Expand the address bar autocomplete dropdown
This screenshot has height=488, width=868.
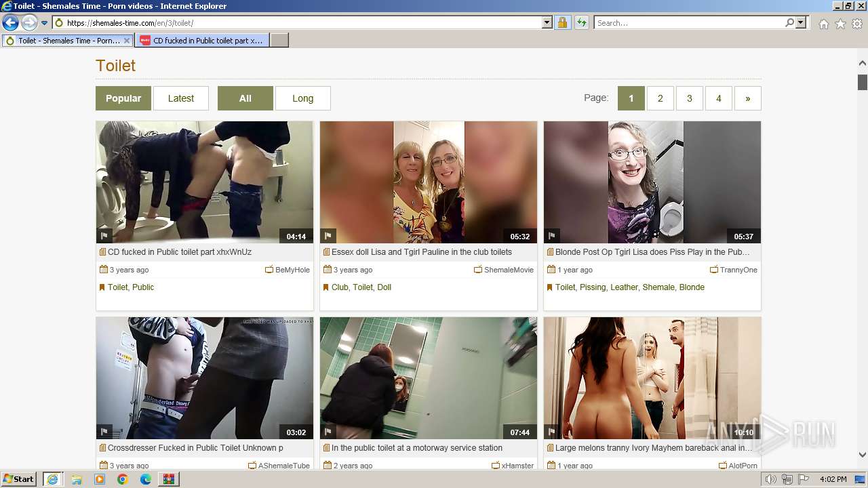tap(547, 23)
